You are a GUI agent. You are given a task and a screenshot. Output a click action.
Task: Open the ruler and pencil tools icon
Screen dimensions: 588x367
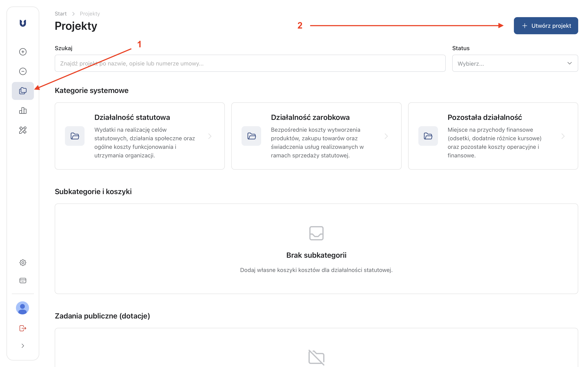point(23,130)
